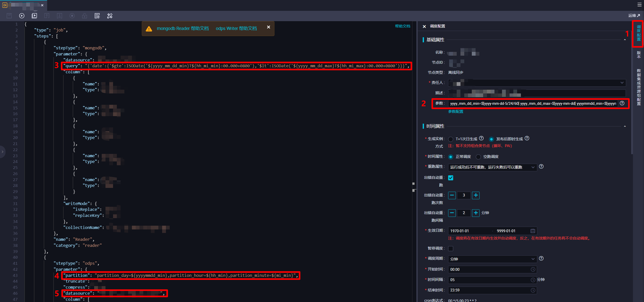
Task: Select 正常调度 radio option
Action: coord(451,157)
